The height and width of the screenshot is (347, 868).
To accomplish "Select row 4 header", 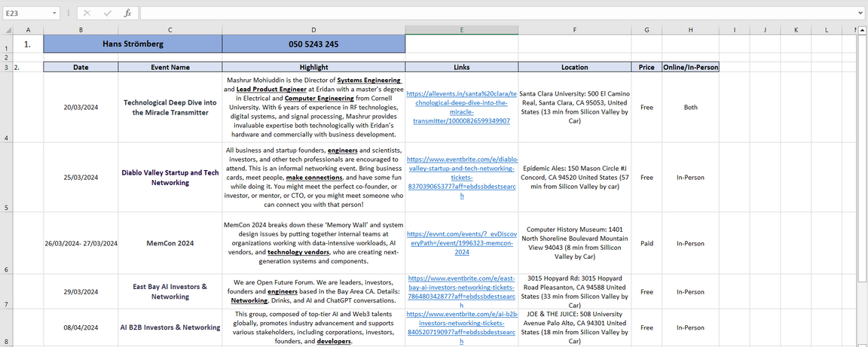I will coord(6,108).
